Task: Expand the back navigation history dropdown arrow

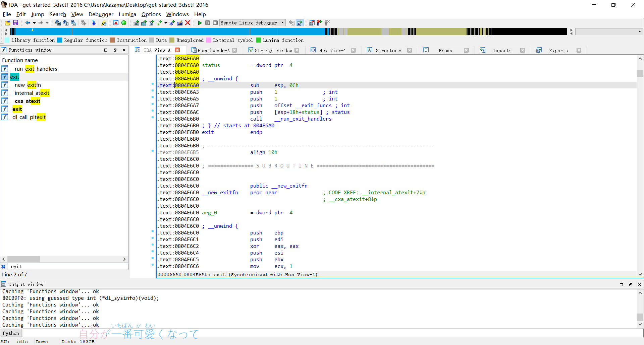Action: pyautogui.click(x=34, y=23)
